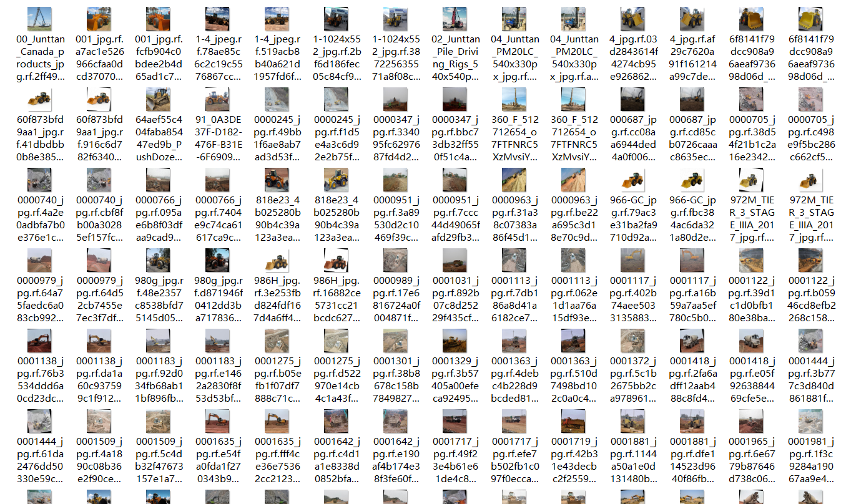This screenshot has height=504, width=846.
Task: Click file name 1-1024x552_jpg.rf.3872256355
Action: tap(396, 58)
